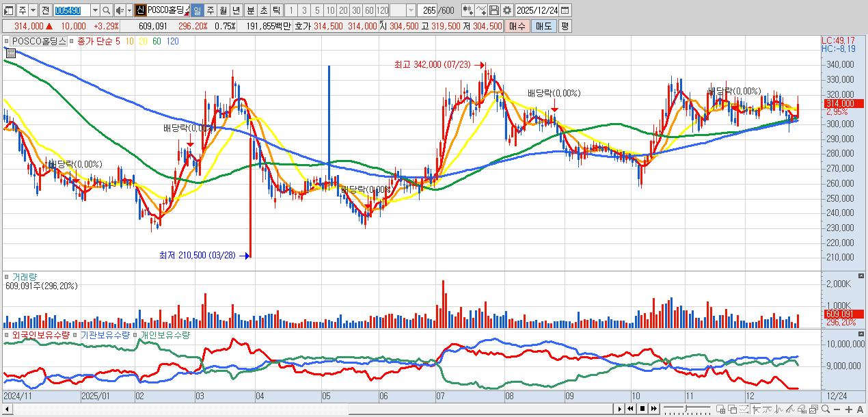The width and height of the screenshot is (868, 417).
Task: Zoom out with the minus icon
Action: pos(837,409)
